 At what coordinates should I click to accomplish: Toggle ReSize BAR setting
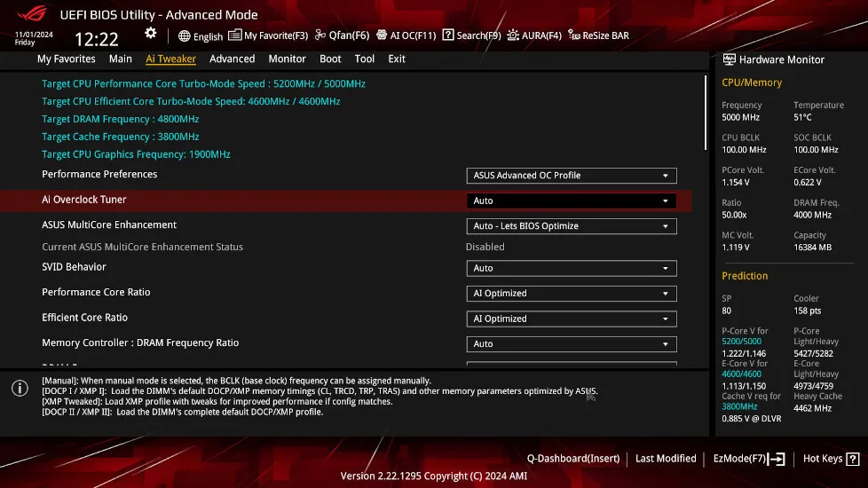coord(599,35)
